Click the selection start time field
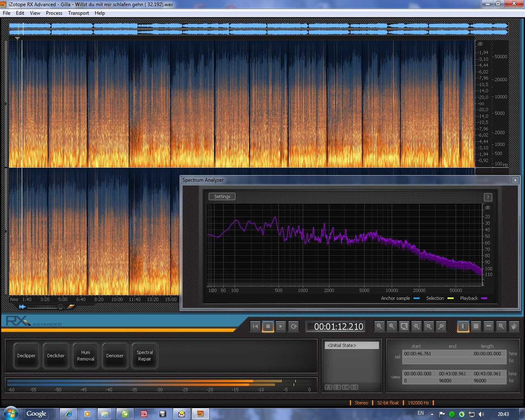This screenshot has width=525, height=420. (x=419, y=354)
